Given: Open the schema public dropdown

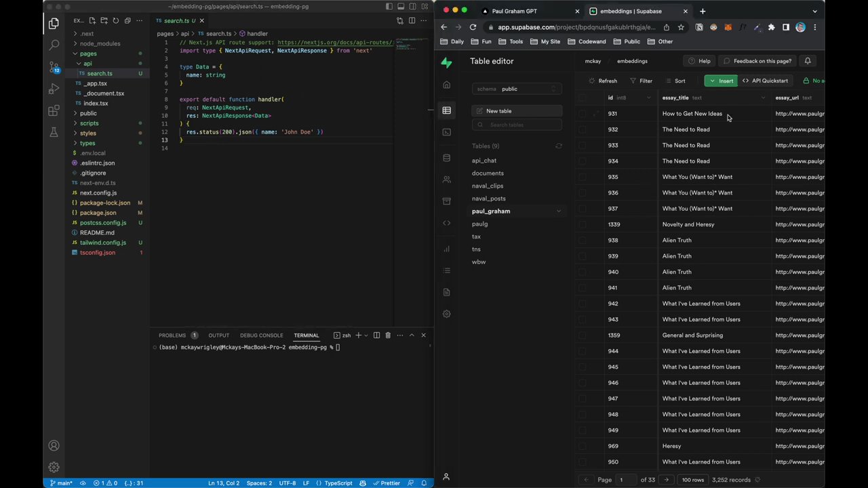Looking at the screenshot, I should click(517, 89).
